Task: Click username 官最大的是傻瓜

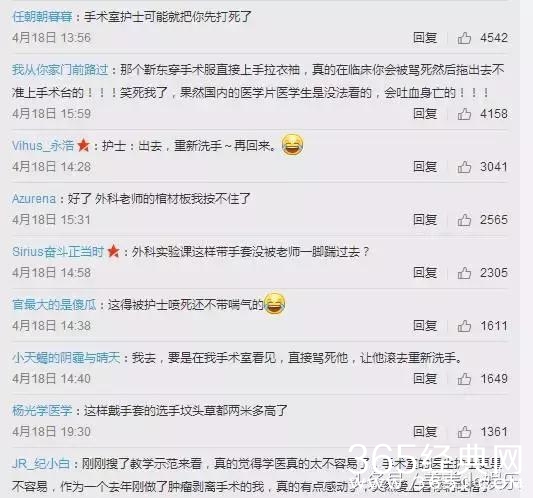Action: (54, 305)
